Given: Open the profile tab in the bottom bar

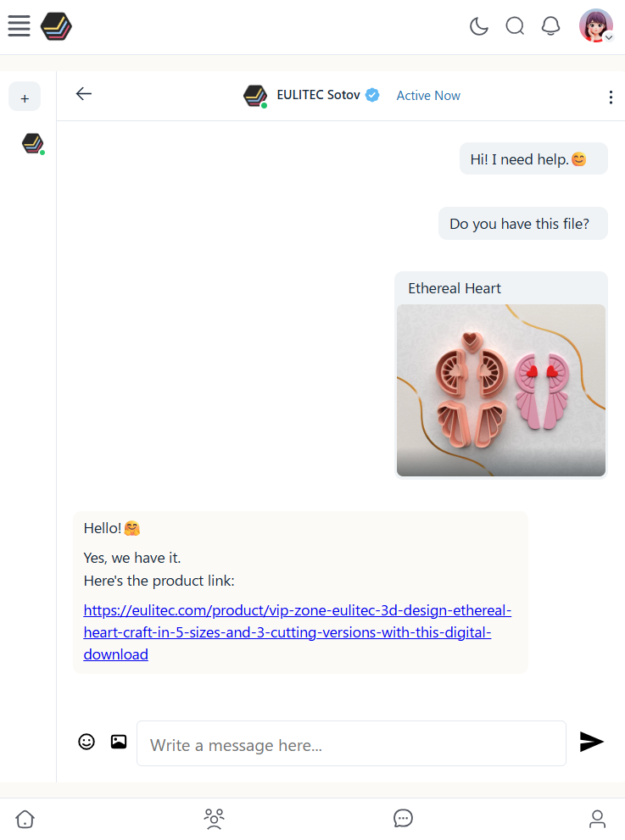Looking at the screenshot, I should [x=598, y=819].
